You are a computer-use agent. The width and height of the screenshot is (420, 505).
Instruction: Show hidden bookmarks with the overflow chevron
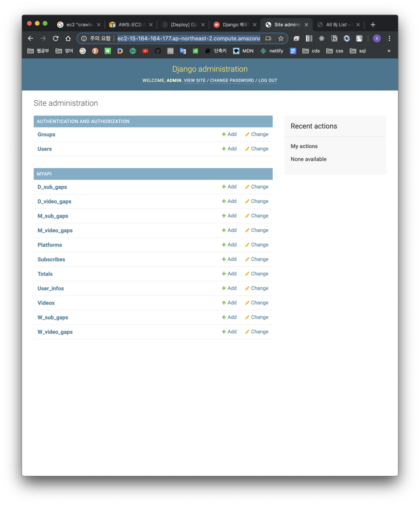point(389,51)
